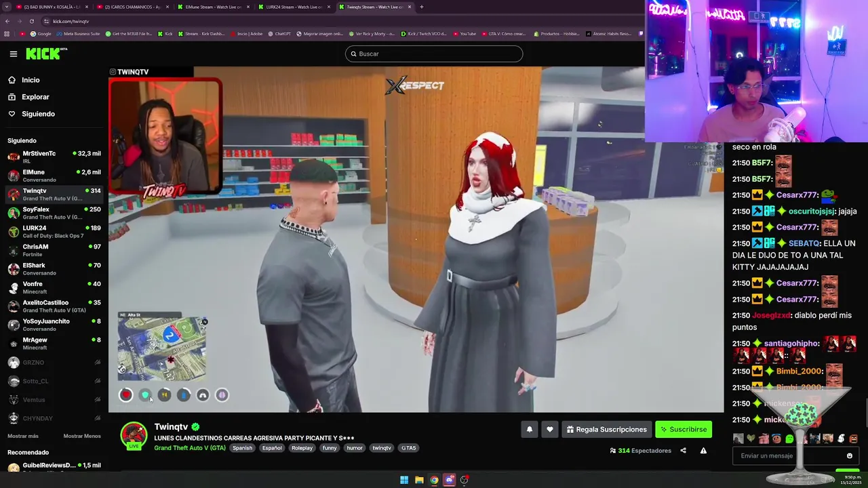Click the humor tag
868x488 pixels.
[355, 448]
